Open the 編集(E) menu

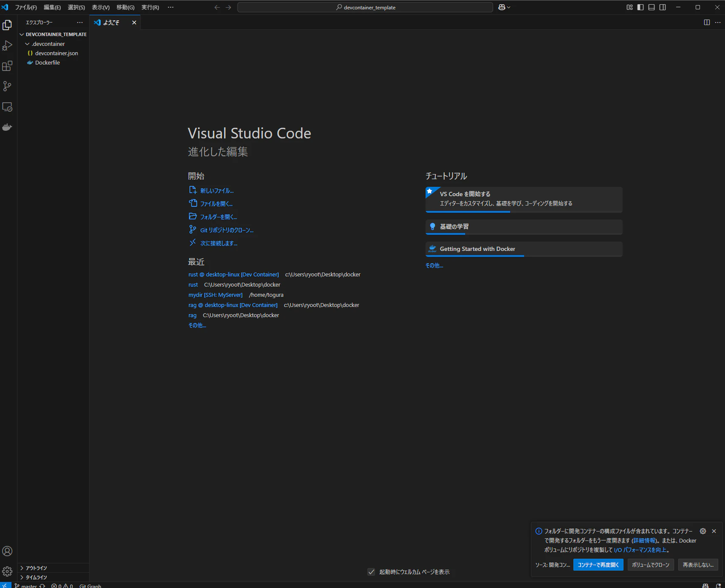tap(52, 7)
